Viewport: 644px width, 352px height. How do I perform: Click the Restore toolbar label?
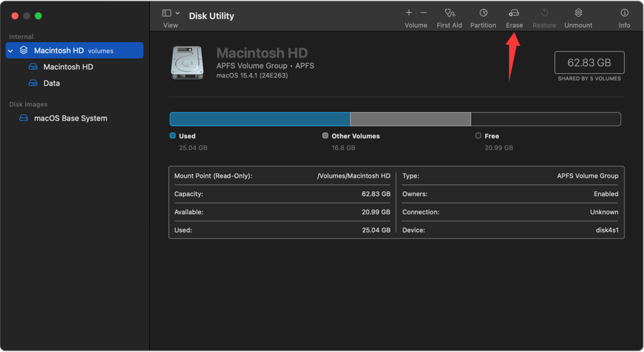(x=544, y=26)
